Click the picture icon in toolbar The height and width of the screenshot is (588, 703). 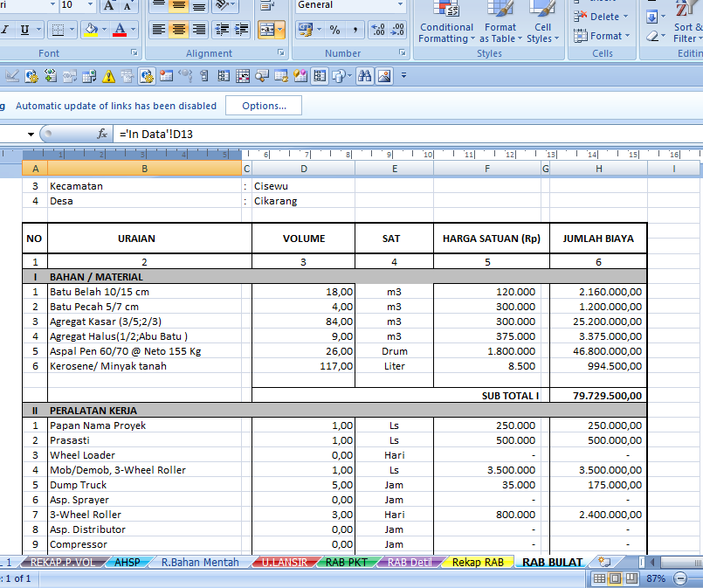(x=384, y=76)
